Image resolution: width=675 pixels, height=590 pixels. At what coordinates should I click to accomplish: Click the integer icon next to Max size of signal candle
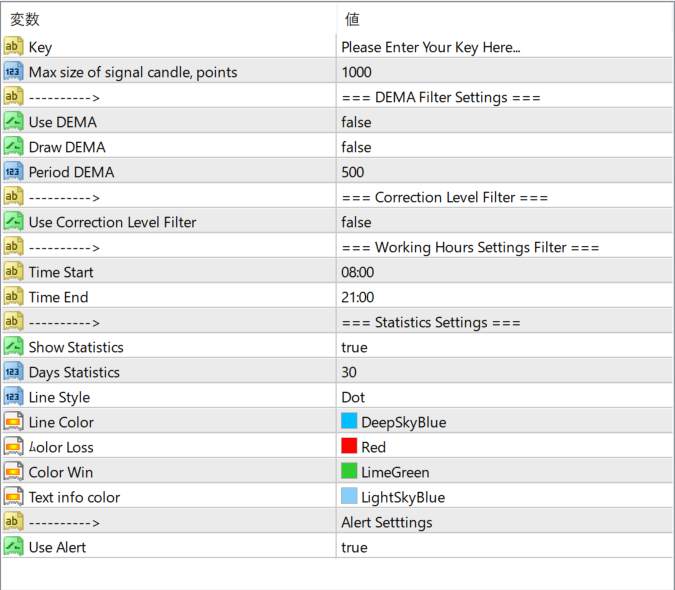(x=13, y=71)
